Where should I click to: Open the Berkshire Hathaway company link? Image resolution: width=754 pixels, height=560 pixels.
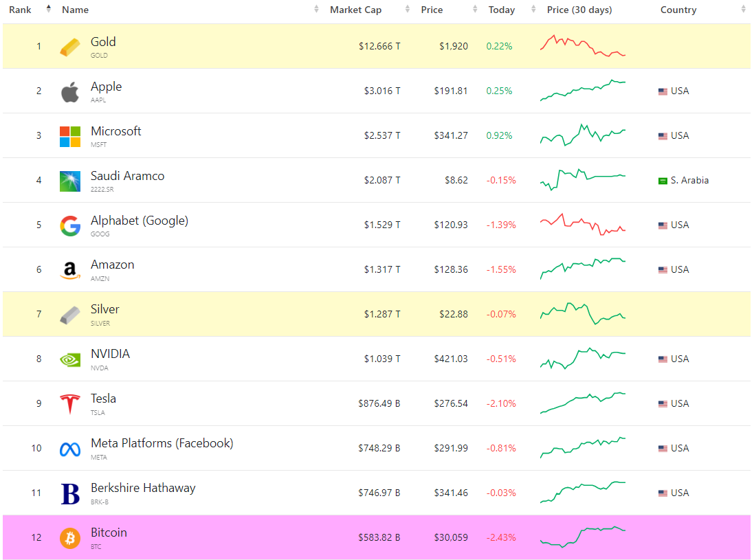pyautogui.click(x=143, y=489)
